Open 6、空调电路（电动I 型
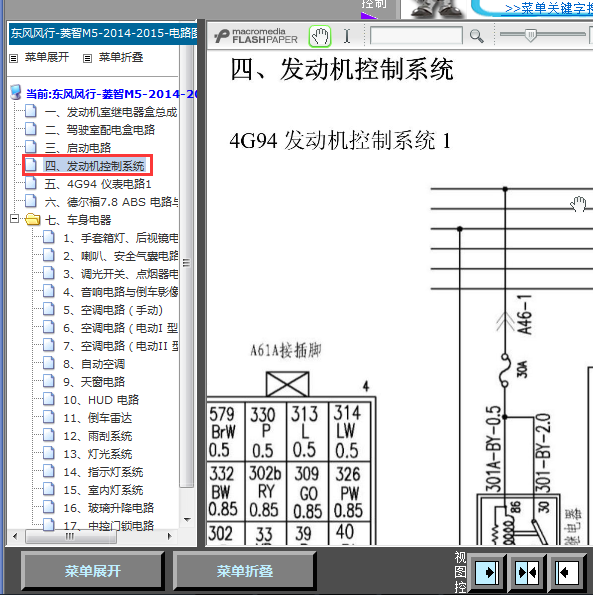593x595 pixels. [x=121, y=328]
